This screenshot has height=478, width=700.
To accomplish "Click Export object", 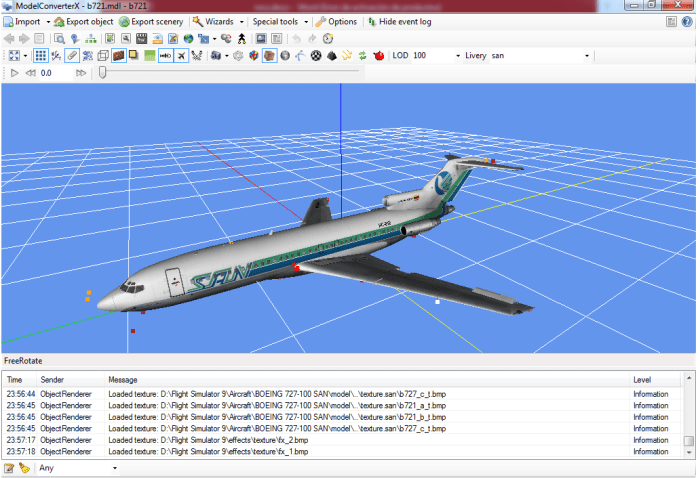I will pyautogui.click(x=84, y=22).
